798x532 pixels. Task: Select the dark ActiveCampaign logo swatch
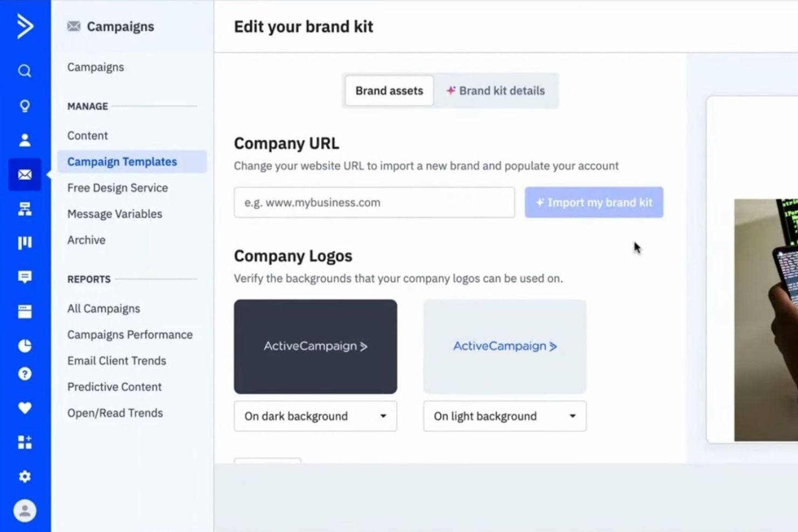tap(315, 347)
